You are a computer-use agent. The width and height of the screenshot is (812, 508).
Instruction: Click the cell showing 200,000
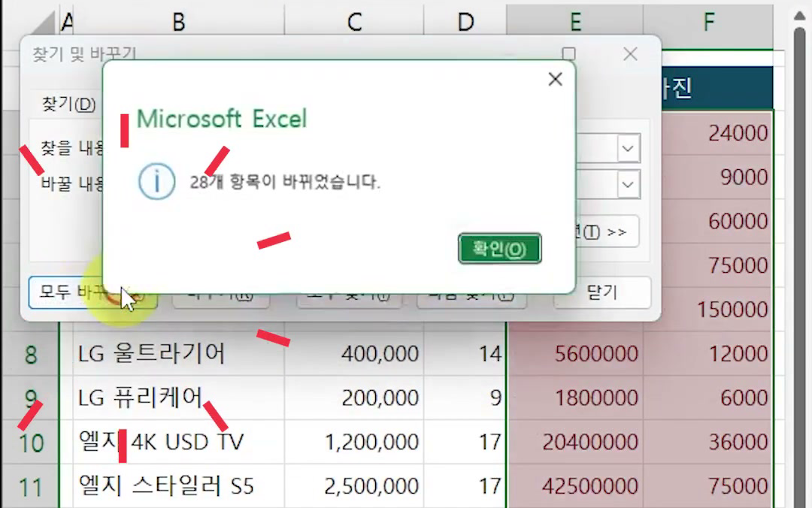tap(354, 398)
